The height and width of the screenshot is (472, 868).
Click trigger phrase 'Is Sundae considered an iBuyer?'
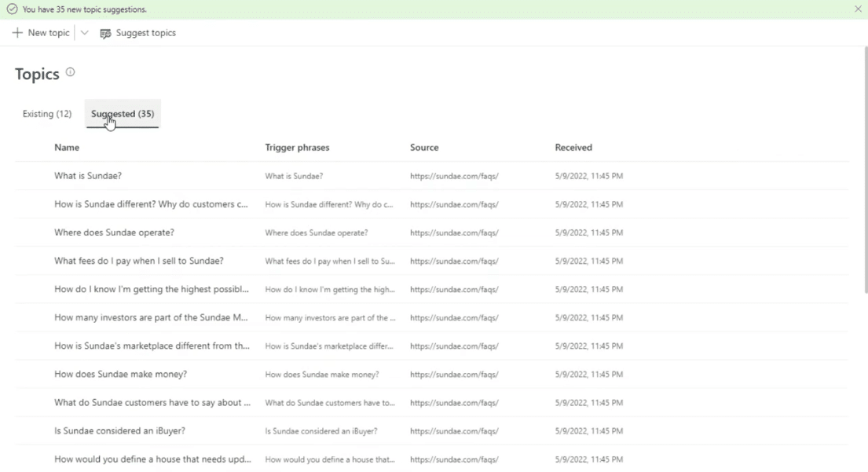tap(321, 430)
